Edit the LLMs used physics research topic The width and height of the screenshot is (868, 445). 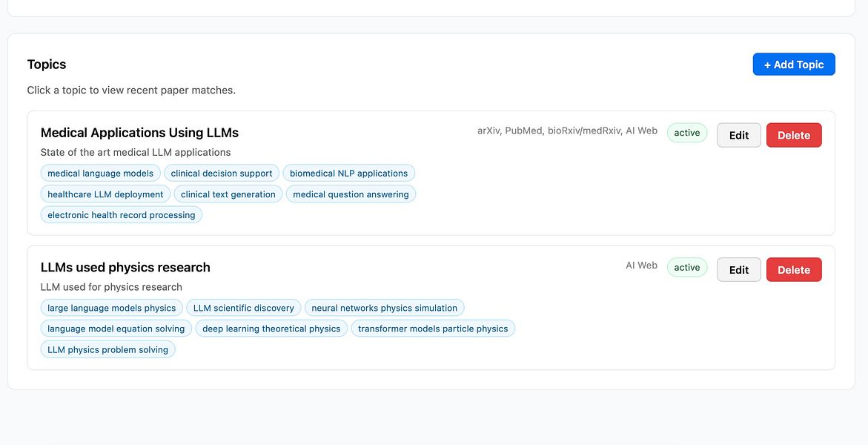739,270
